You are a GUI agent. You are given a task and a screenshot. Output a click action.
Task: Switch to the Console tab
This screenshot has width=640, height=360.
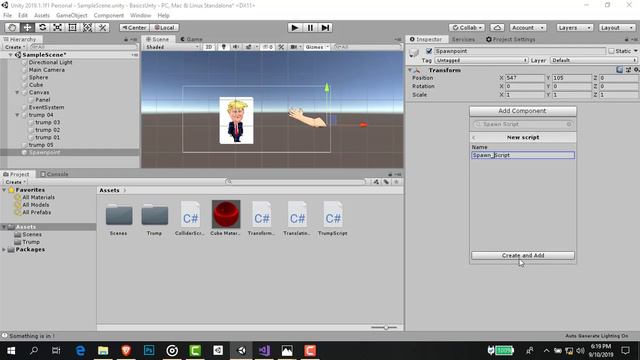coord(54,174)
